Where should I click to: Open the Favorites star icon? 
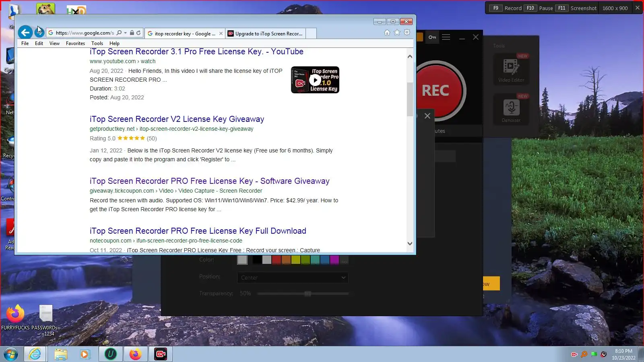pyautogui.click(x=397, y=33)
